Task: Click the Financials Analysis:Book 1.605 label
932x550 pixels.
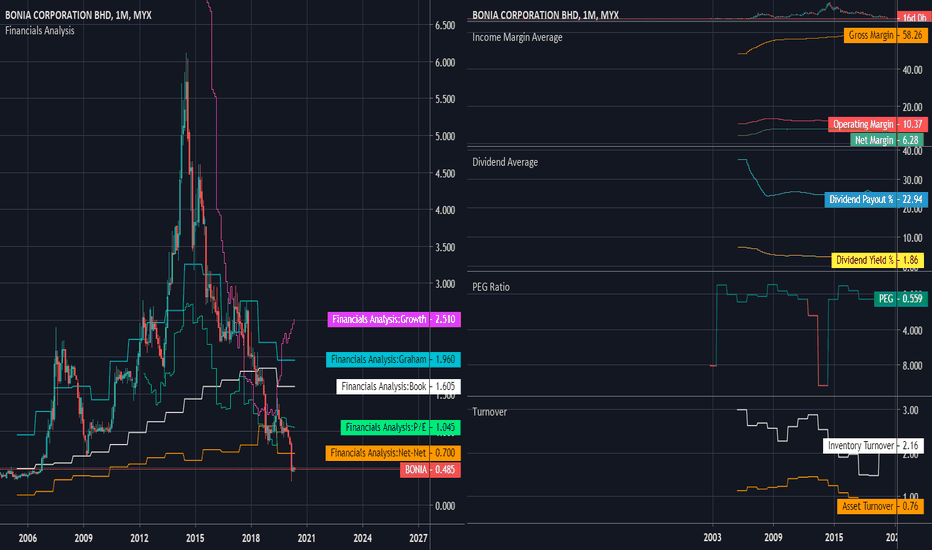Action: coord(398,386)
